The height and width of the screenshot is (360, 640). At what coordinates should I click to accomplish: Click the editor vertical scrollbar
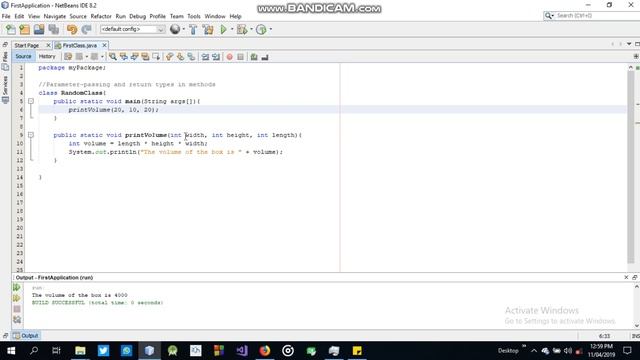(631, 167)
